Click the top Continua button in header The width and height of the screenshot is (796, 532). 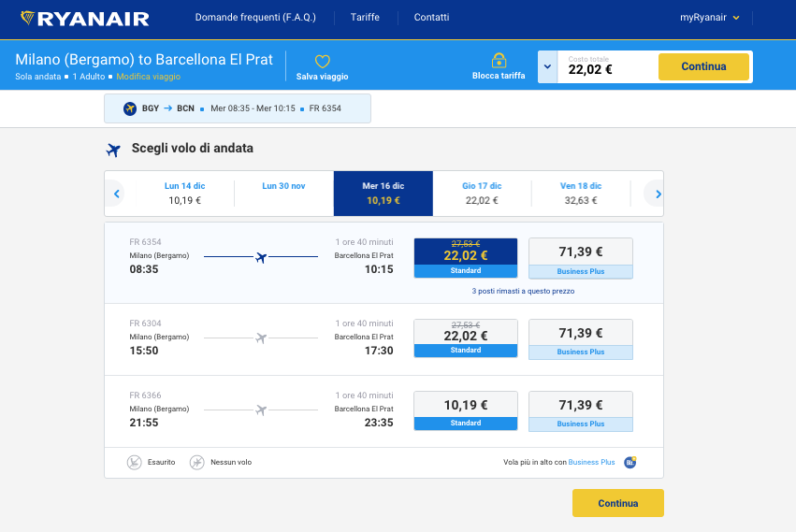point(703,66)
